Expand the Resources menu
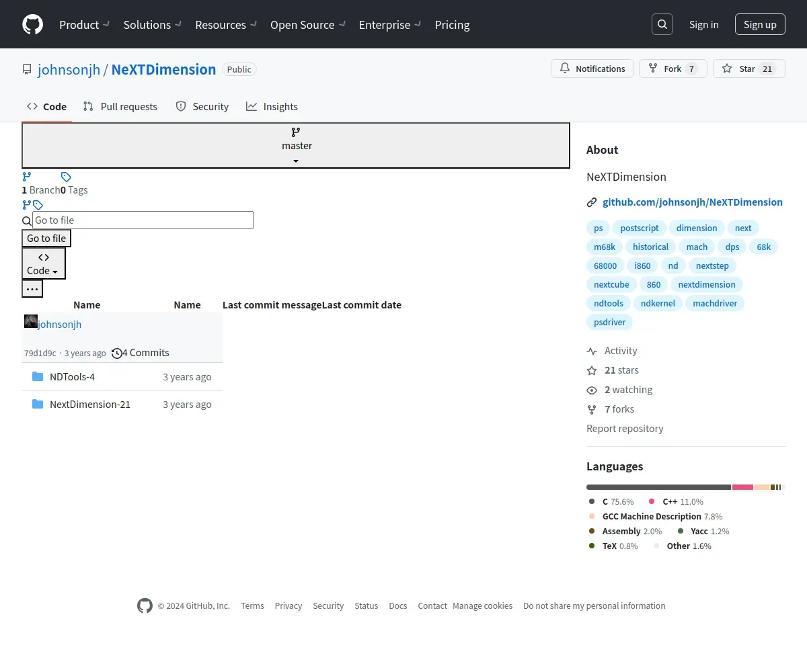The image size is (807, 672). [x=226, y=24]
